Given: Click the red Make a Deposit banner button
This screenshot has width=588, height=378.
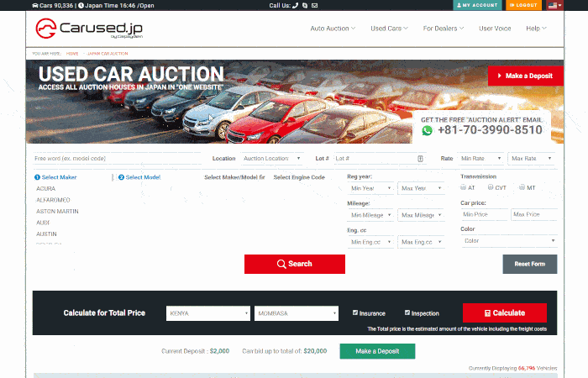Looking at the screenshot, I should 525,76.
